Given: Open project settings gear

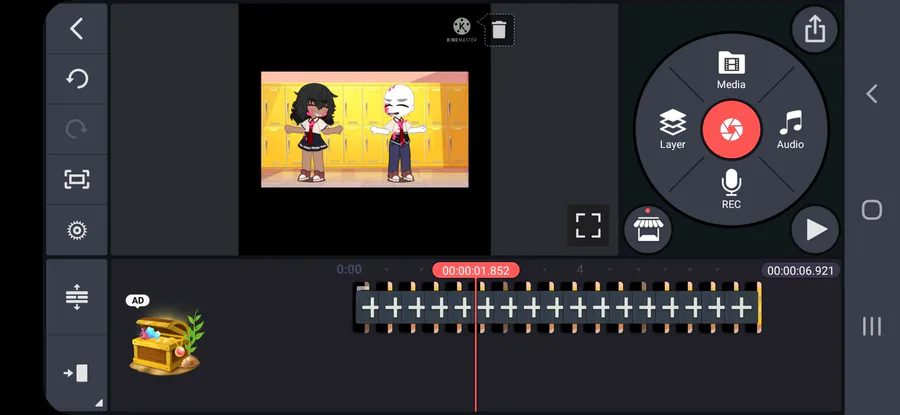Looking at the screenshot, I should pyautogui.click(x=76, y=230).
